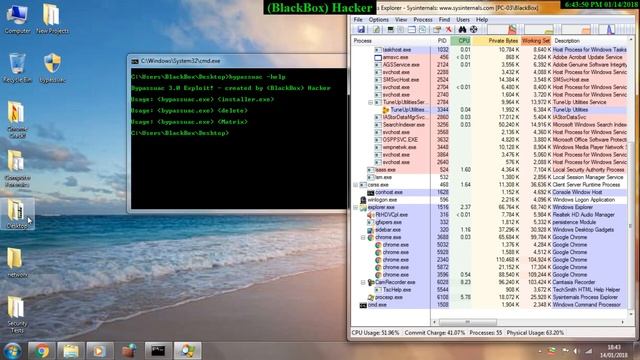
Task: Select the lsass.exe process row
Action: pyautogui.click(x=489, y=170)
